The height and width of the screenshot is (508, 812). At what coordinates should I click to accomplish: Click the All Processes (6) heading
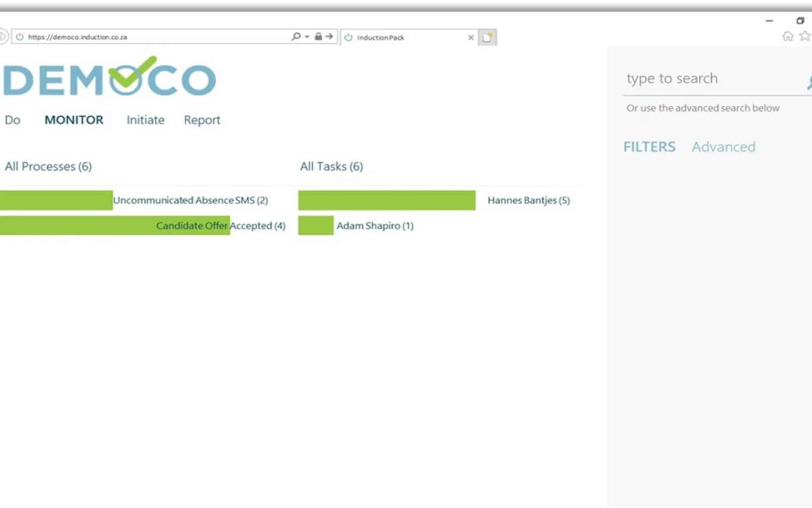coord(48,167)
